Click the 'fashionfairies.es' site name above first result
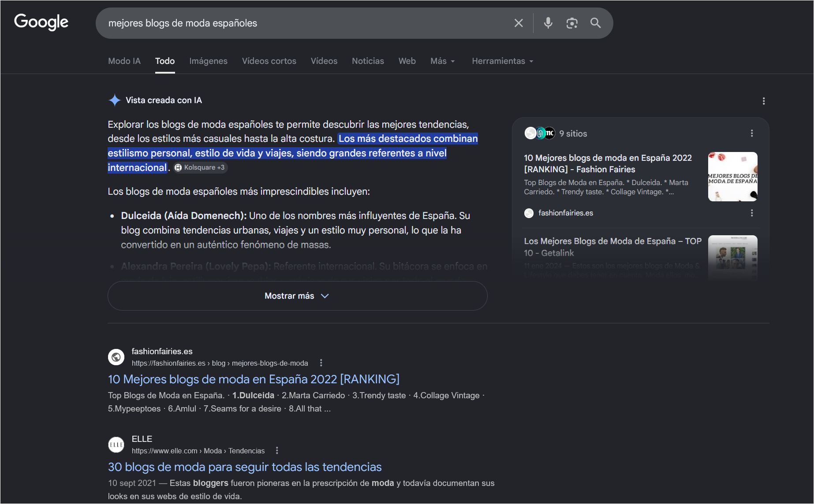Image resolution: width=814 pixels, height=504 pixels. 162,351
